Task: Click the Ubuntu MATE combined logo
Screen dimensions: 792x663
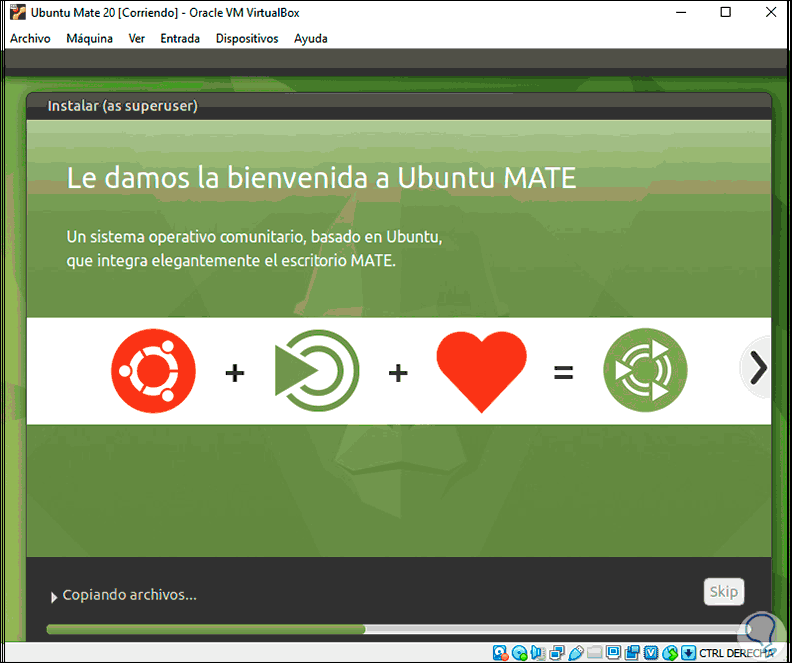Action: (x=645, y=370)
